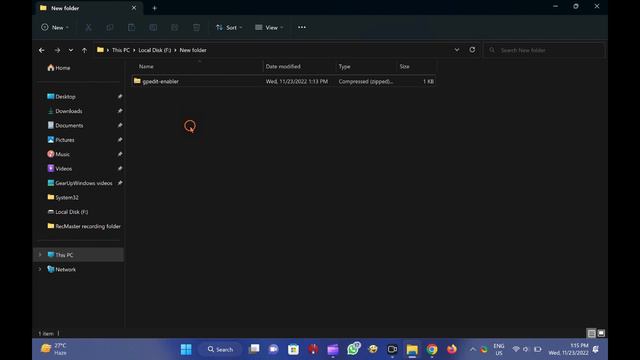Screen dimensions: 640x360
Task: Click the File Explorer taskbar icon
Action: click(412, 349)
